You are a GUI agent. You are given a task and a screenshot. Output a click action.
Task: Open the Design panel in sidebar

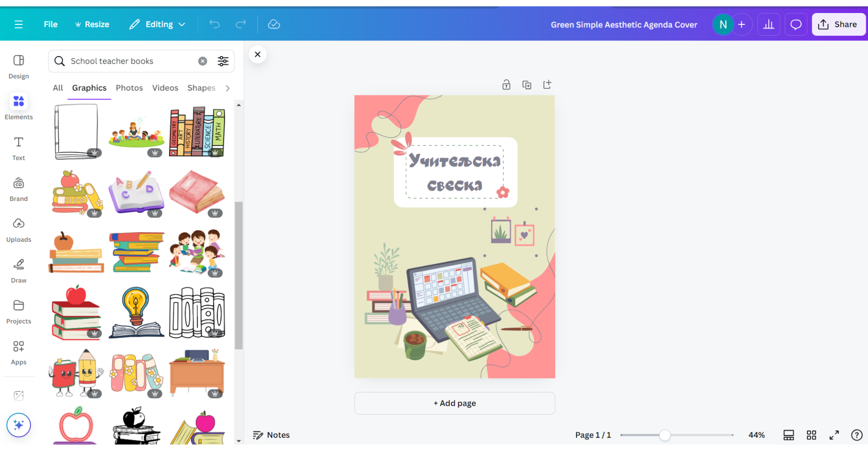[x=19, y=67]
